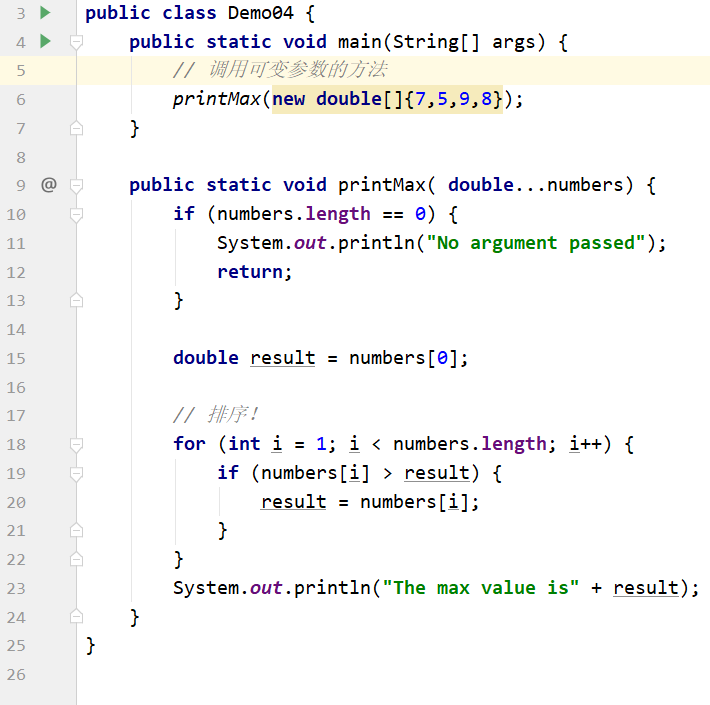This screenshot has height=705, width=710.
Task: Click the @ gutter marker on line 9
Action: click(49, 185)
